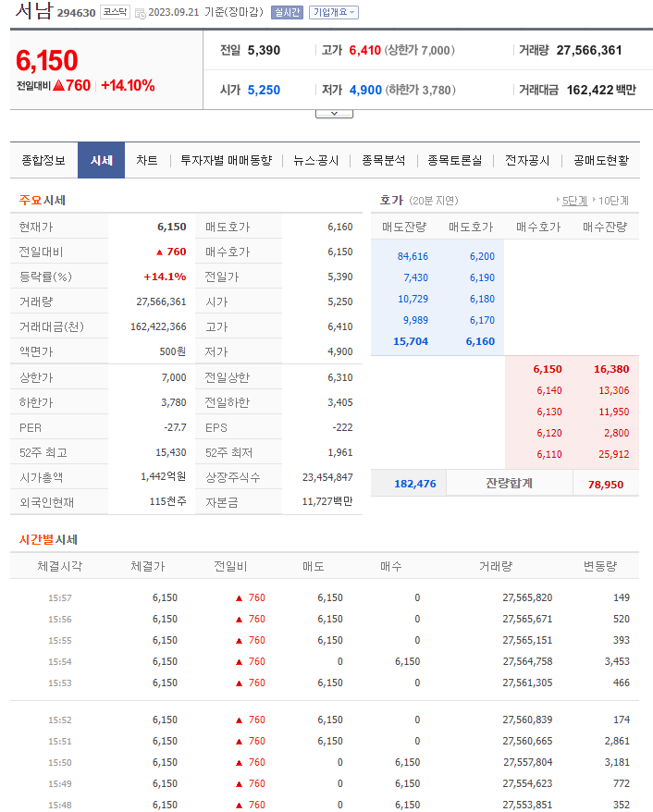Click the 변동량 column header

[600, 567]
